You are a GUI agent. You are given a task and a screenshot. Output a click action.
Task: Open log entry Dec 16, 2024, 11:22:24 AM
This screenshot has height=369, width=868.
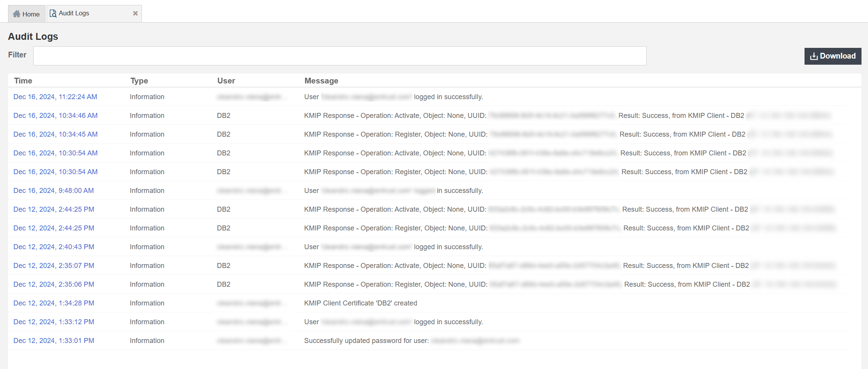coord(55,97)
